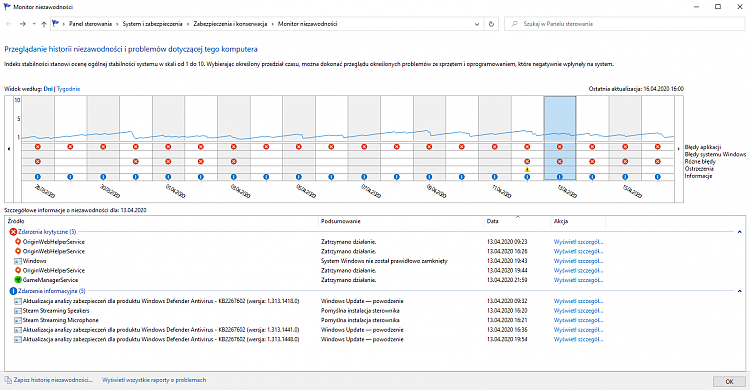
Task: Click information icon for 15.04.2020
Action: coord(625,177)
